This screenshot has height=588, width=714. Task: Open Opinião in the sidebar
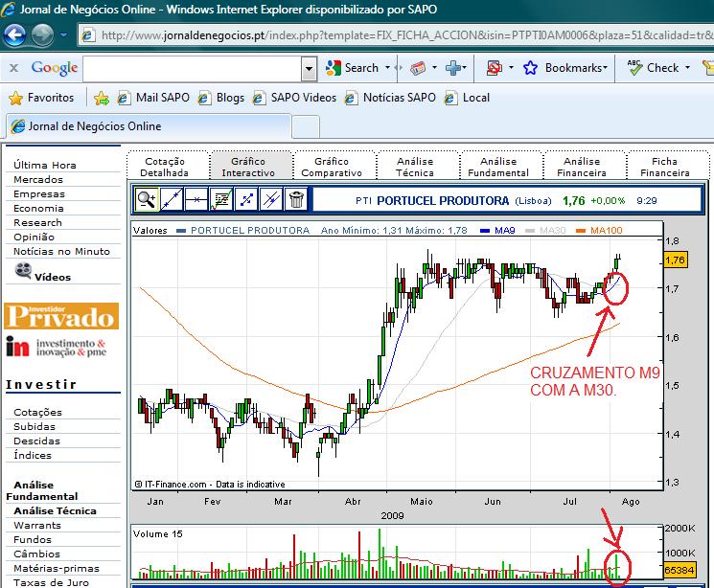click(35, 237)
